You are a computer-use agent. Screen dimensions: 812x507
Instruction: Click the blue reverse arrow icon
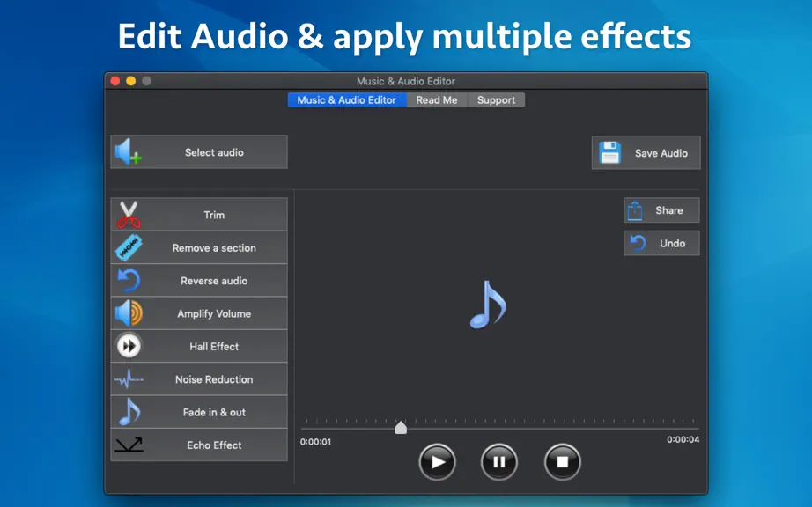[x=129, y=281]
